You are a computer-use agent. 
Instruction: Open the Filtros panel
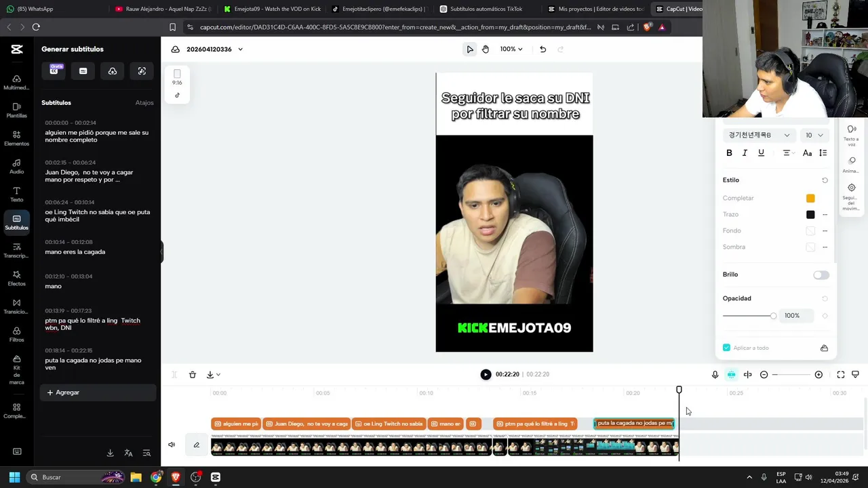(16, 335)
